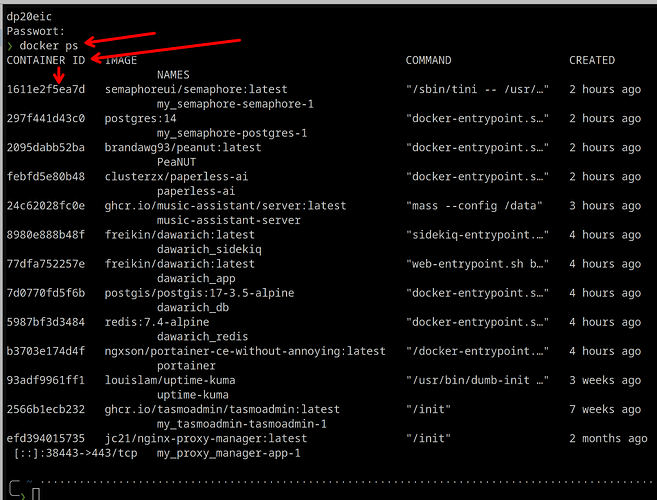Select container ID 2095dabb52ba
The height and width of the screenshot is (500, 657).
(x=46, y=148)
